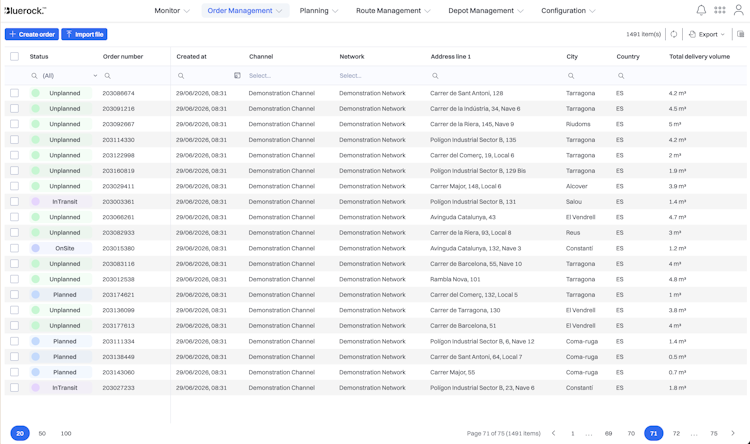750x444 pixels.
Task: Click search icon in City filter
Action: pyautogui.click(x=571, y=76)
